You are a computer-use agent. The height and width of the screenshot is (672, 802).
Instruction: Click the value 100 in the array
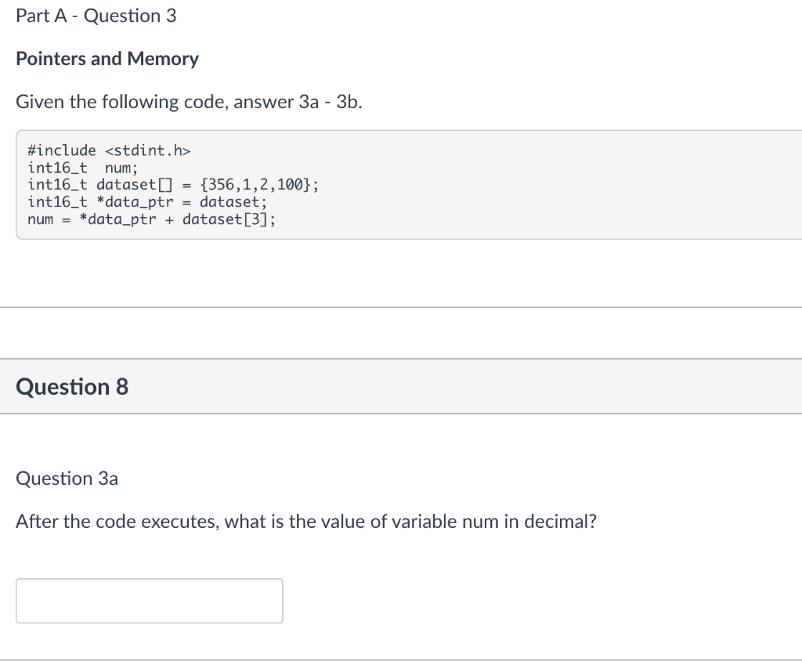click(290, 185)
